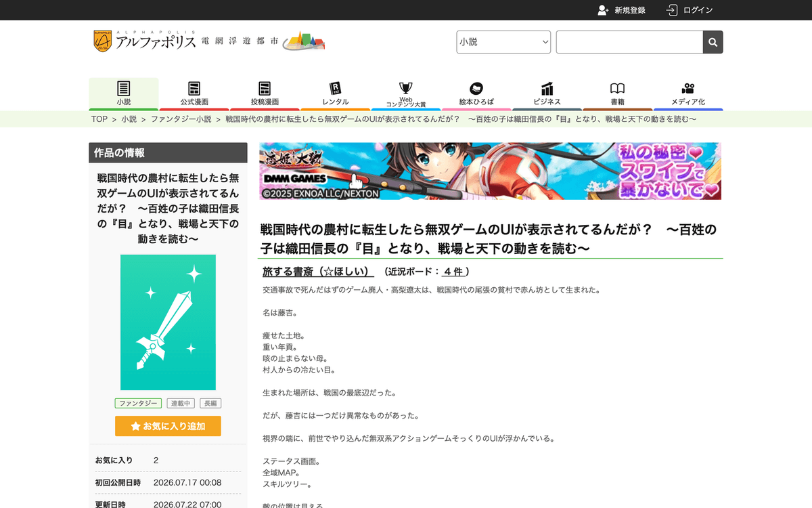This screenshot has height=508, width=812.
Task: Open the 書籍 book tab
Action: click(617, 93)
